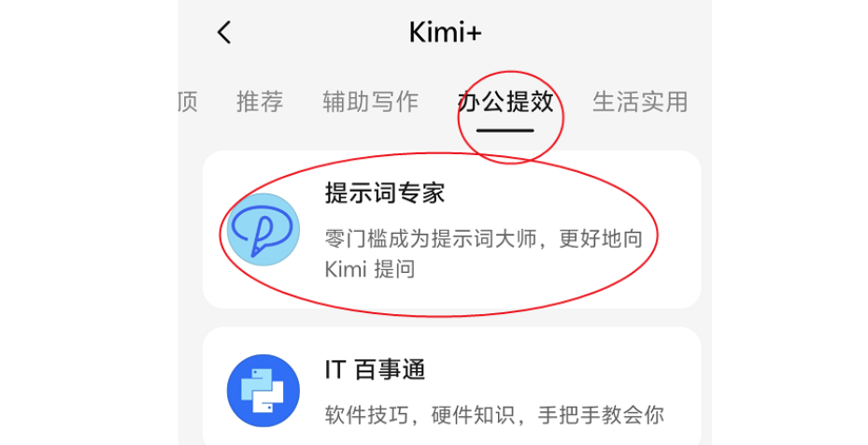The image size is (868, 445).
Task: Click the 更好地向 text in 提示词专家 card
Action: tap(601, 239)
